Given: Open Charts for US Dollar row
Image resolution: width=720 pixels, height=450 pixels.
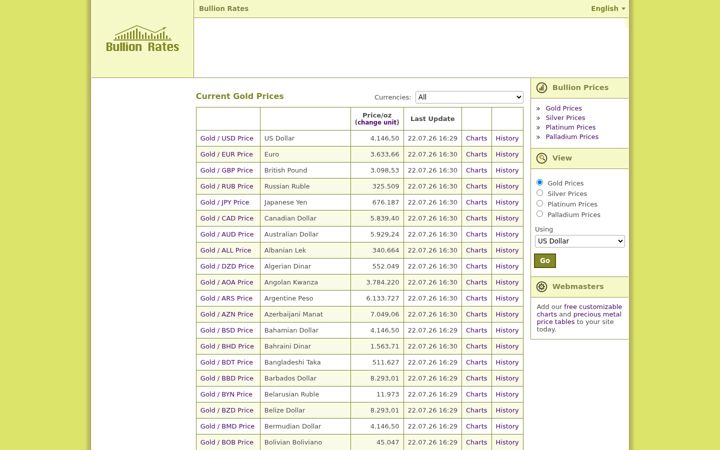Looking at the screenshot, I should click(476, 138).
